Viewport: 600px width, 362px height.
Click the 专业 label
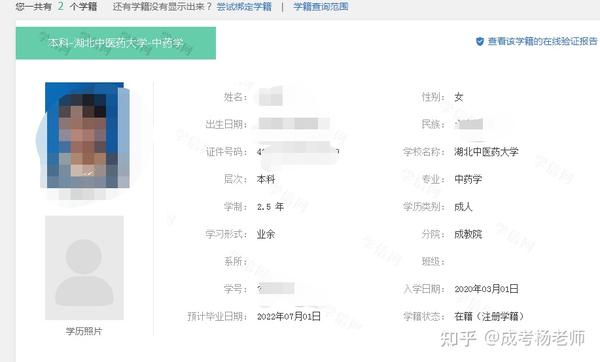tap(433, 179)
